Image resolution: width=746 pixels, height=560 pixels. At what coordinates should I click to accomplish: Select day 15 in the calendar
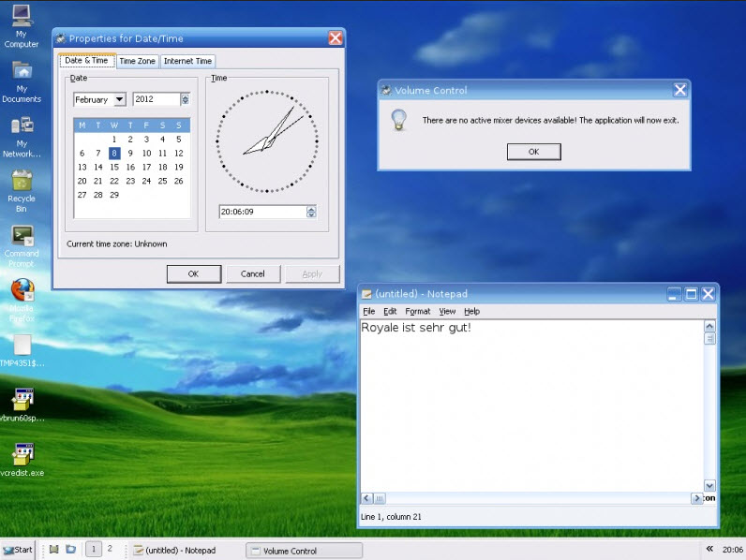point(114,167)
